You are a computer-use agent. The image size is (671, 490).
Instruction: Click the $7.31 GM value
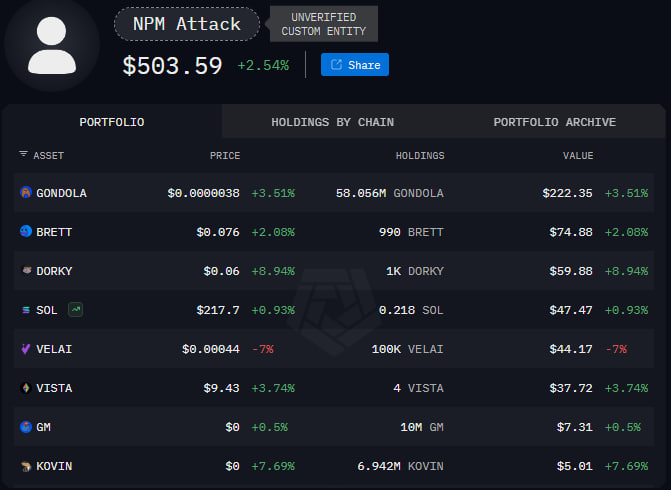click(x=574, y=427)
